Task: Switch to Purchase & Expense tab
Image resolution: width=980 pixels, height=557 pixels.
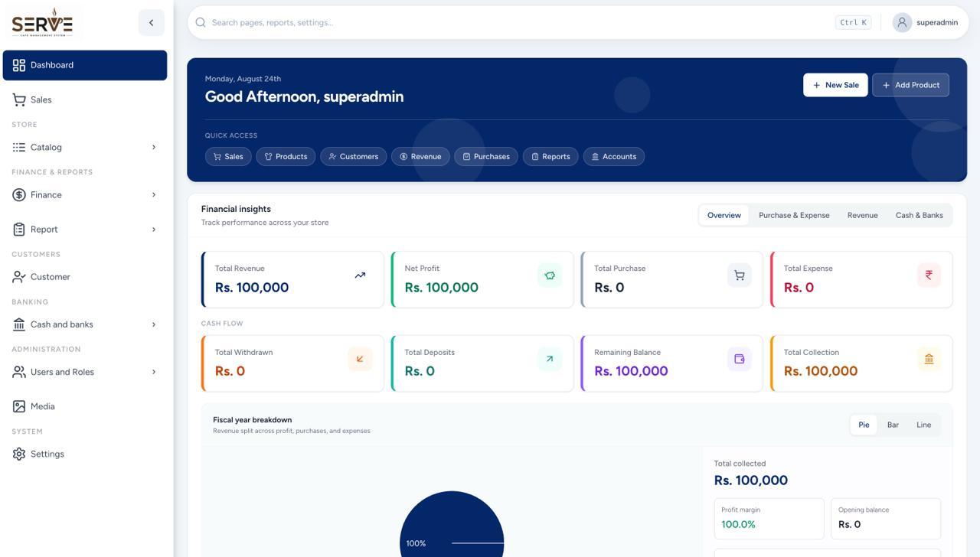Action: pyautogui.click(x=794, y=215)
